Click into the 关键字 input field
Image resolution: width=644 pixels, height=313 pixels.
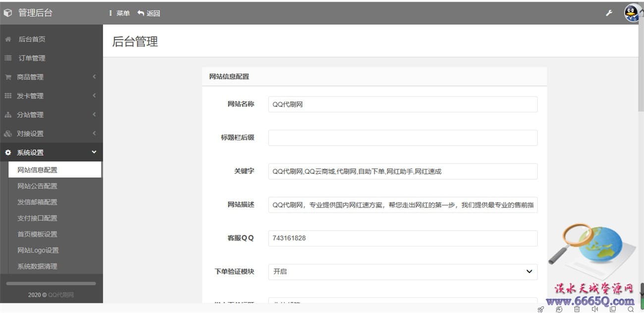point(403,171)
